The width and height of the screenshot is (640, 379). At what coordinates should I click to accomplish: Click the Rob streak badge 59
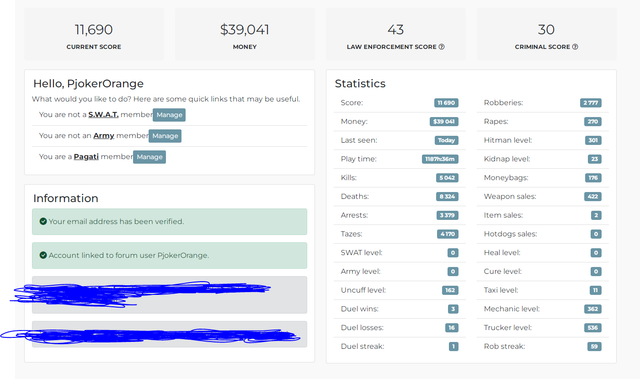[594, 347]
